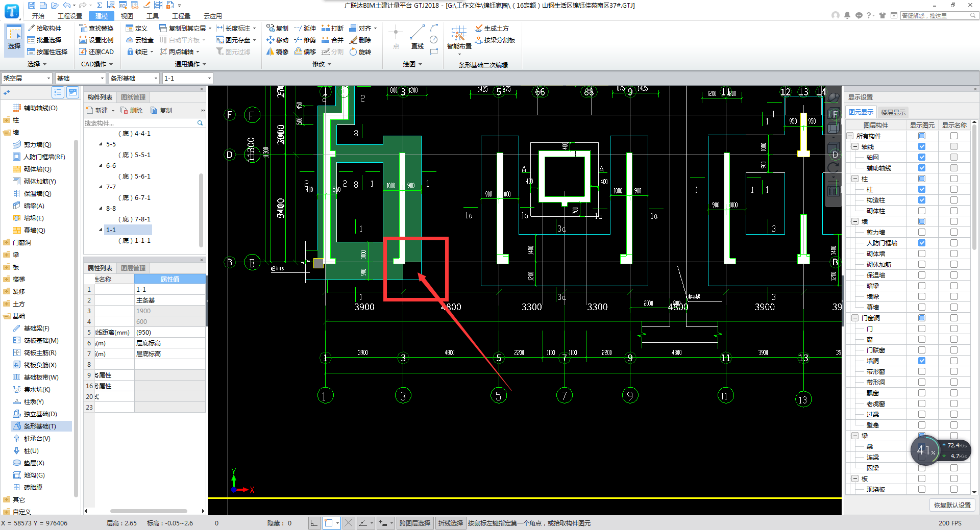Enable 显示图元 checkbox for 保温墙
980x530 pixels.
click(922, 275)
